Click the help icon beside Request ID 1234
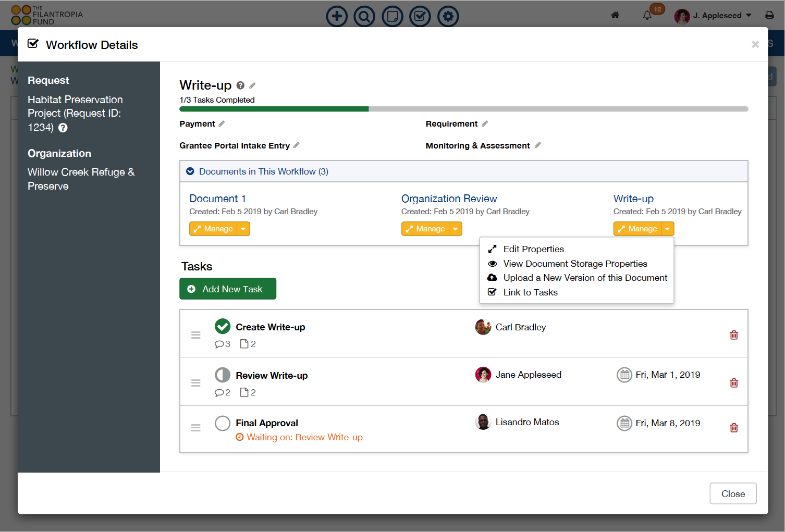Image resolution: width=785 pixels, height=532 pixels. click(63, 128)
